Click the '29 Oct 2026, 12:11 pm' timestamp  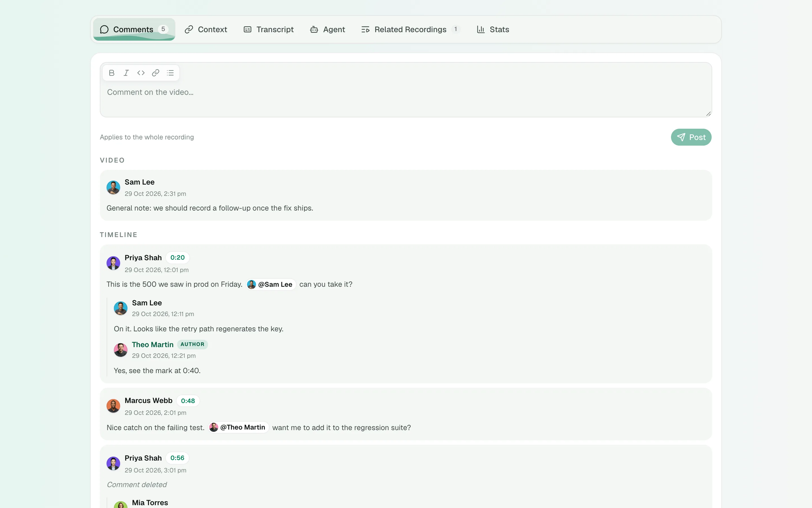click(163, 314)
